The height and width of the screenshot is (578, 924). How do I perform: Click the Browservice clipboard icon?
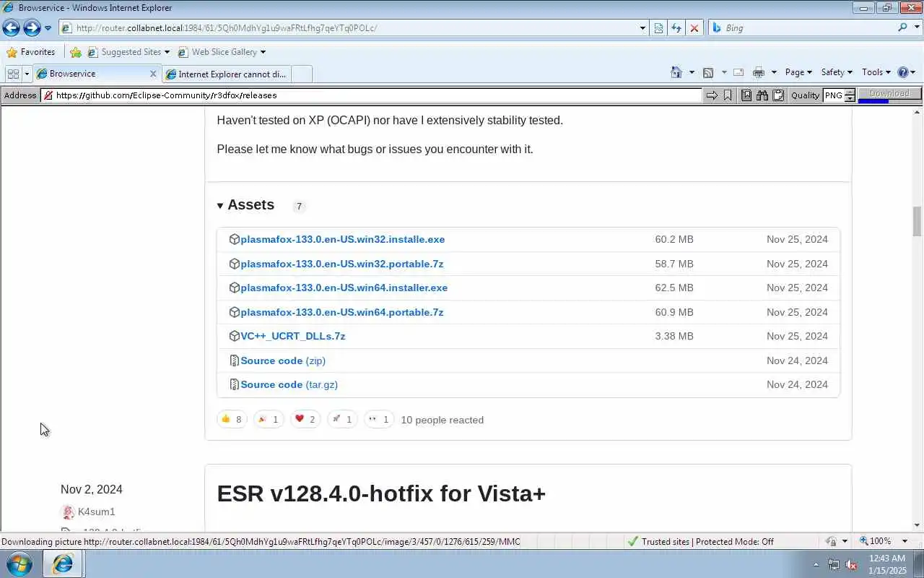778,95
